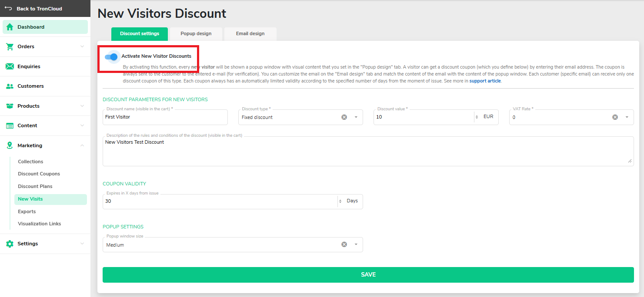Expand the Orders menu chevron
Viewport: 644px width, 297px height.
coord(82,46)
